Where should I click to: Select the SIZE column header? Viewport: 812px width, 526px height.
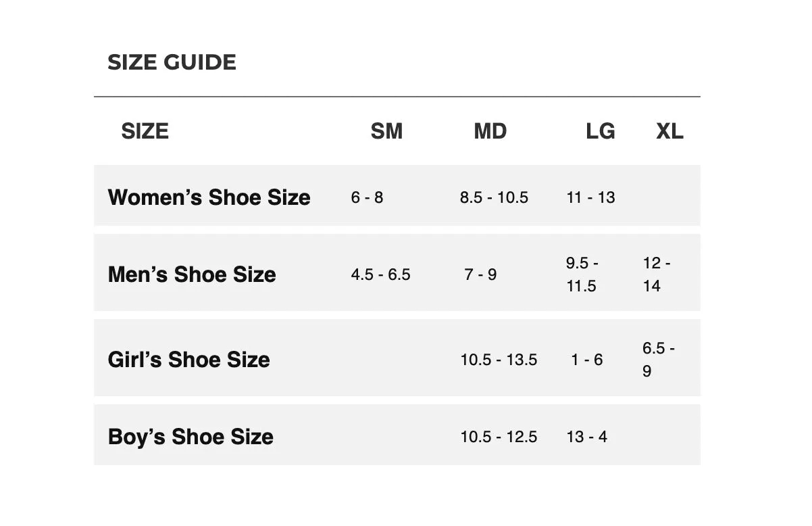point(145,130)
